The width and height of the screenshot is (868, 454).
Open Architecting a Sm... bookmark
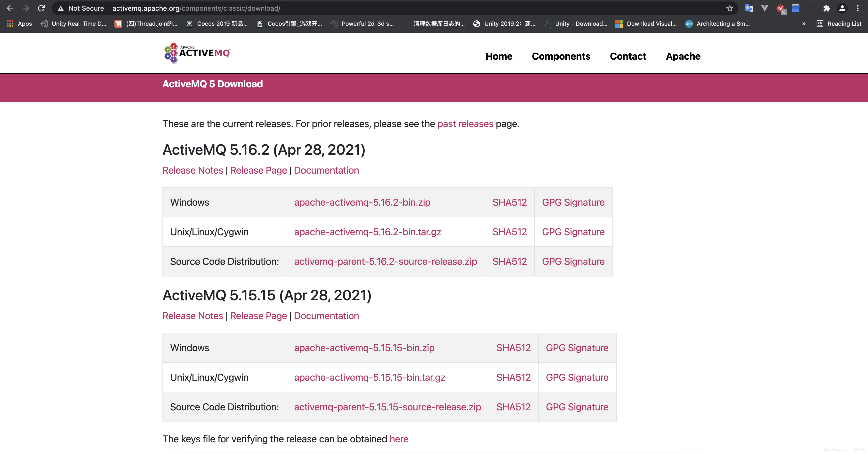coord(718,24)
